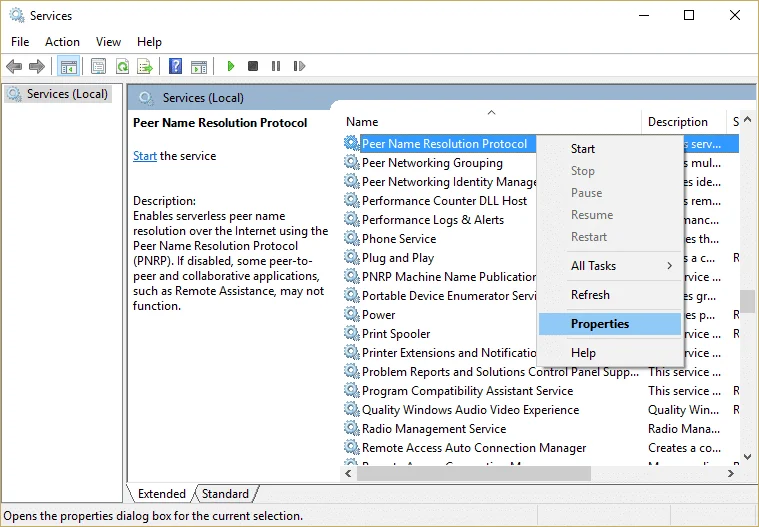Choose Properties in the context menu

point(610,324)
